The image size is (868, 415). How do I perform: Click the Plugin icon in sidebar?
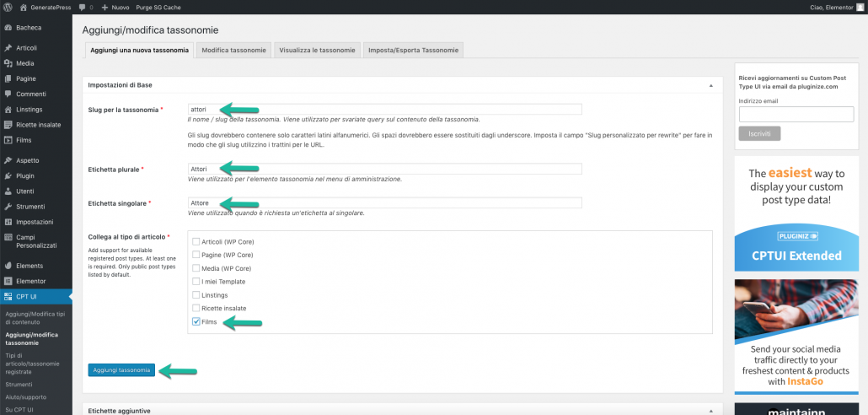[8, 175]
